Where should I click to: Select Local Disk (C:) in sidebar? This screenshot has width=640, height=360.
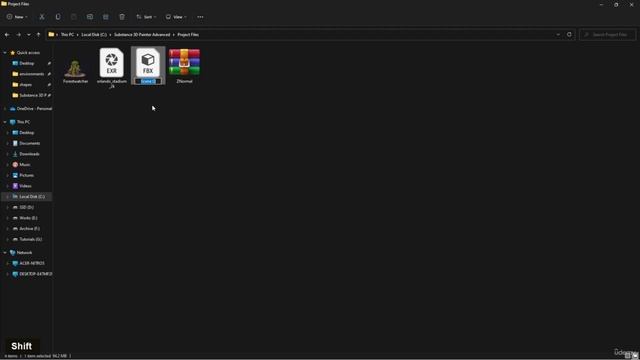pyautogui.click(x=32, y=197)
